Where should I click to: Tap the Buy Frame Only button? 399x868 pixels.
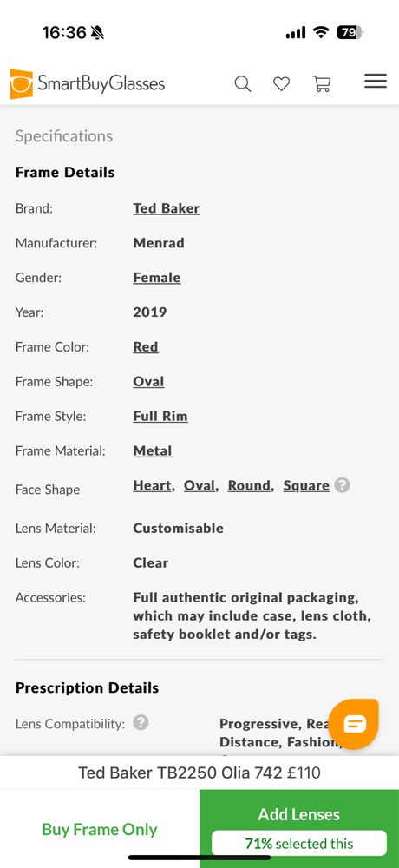click(100, 829)
